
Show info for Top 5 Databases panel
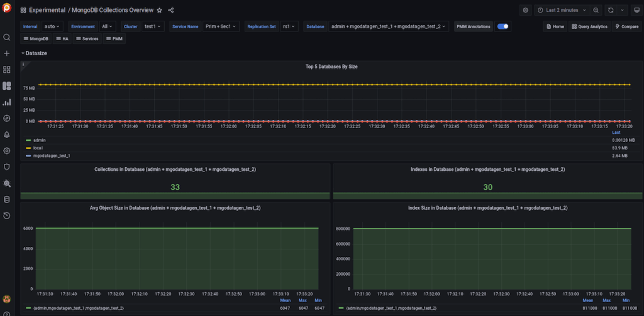23,64
